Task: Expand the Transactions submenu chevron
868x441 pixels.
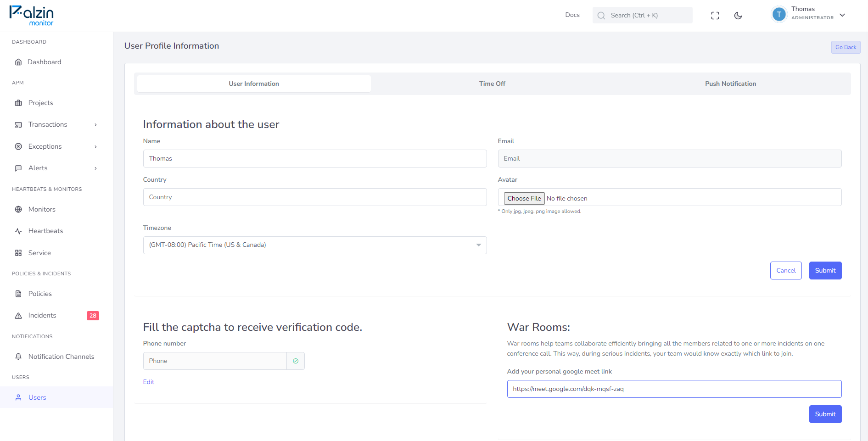Action: 95,125
